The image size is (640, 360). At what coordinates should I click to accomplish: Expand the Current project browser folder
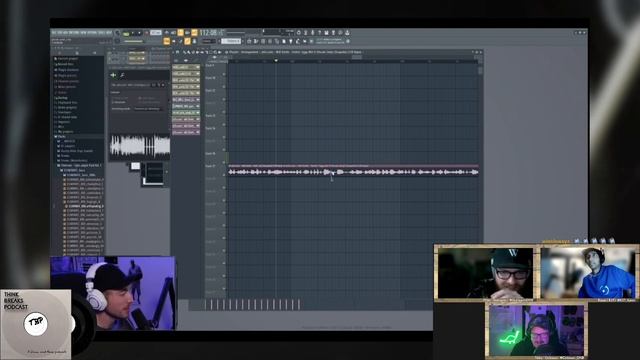[x=67, y=59]
